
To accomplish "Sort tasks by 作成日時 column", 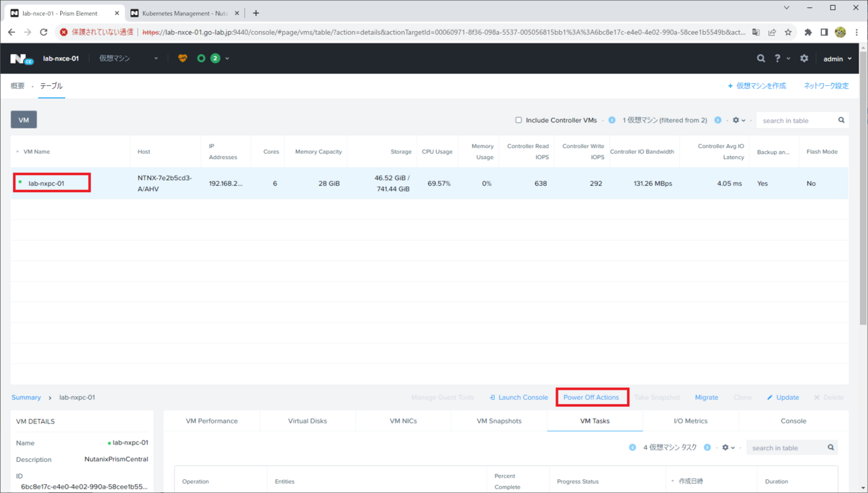I will (692, 481).
